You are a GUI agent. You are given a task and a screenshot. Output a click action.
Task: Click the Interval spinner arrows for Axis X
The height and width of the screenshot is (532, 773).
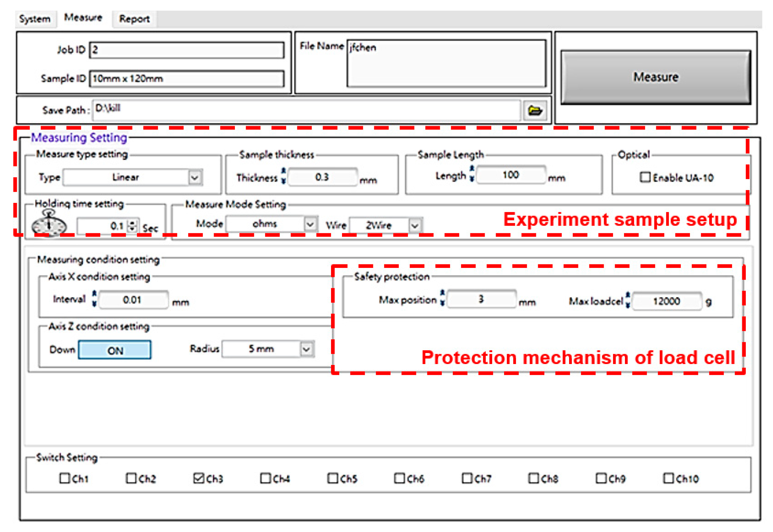pos(94,299)
